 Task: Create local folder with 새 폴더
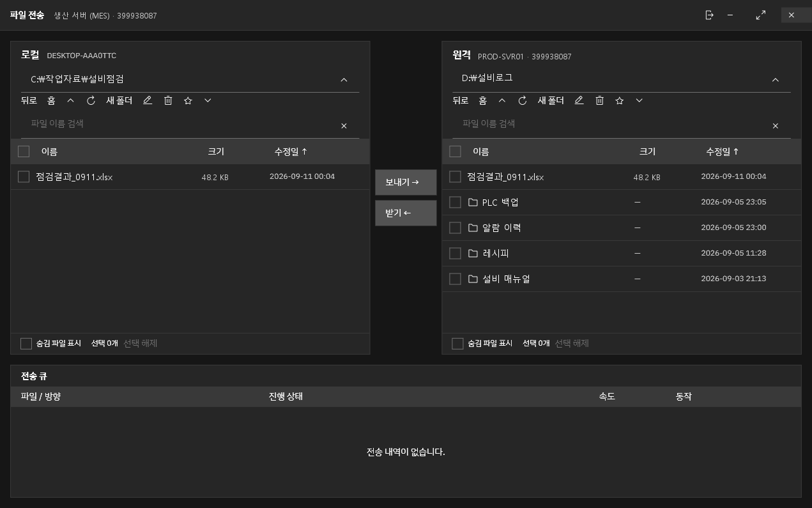[x=119, y=100]
